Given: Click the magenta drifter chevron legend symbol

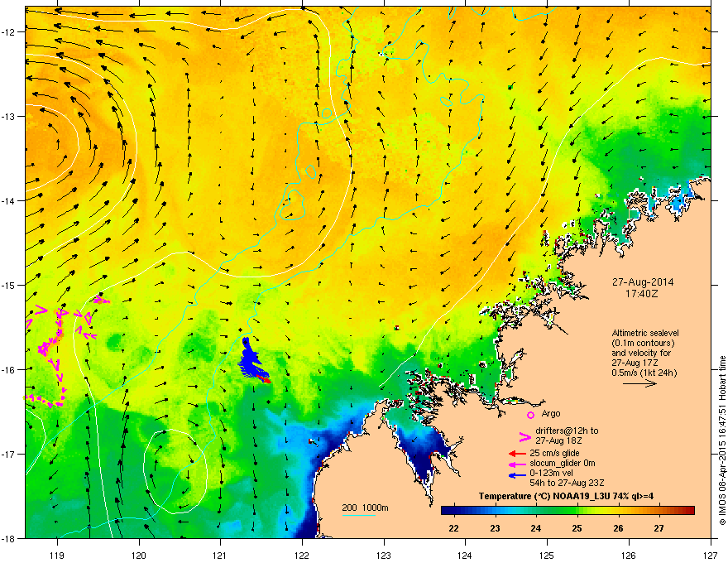Looking at the screenshot, I should coord(524,436).
